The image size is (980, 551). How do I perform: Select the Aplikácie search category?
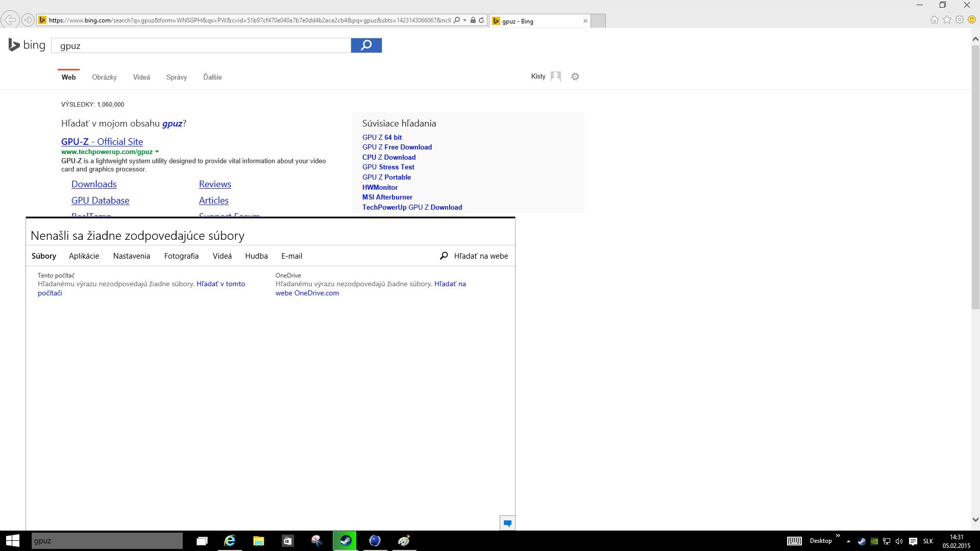point(84,256)
